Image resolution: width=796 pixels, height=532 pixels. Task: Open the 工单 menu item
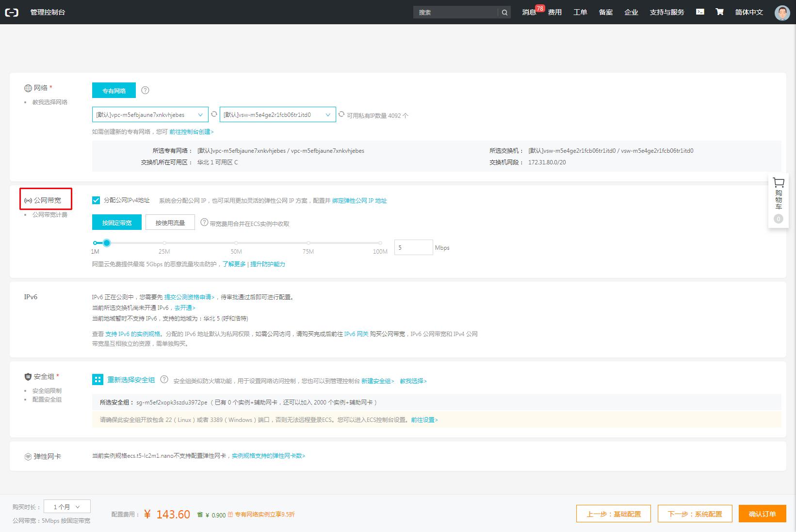coord(580,12)
